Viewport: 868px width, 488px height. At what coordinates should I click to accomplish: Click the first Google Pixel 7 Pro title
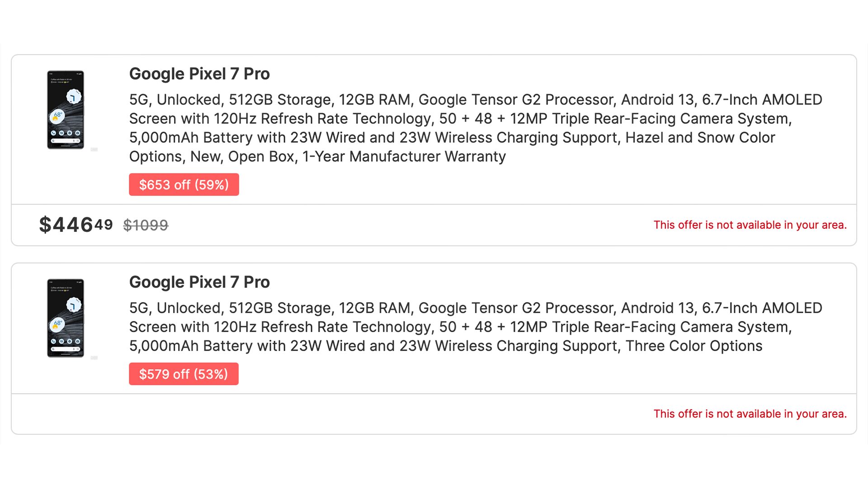pyautogui.click(x=199, y=74)
